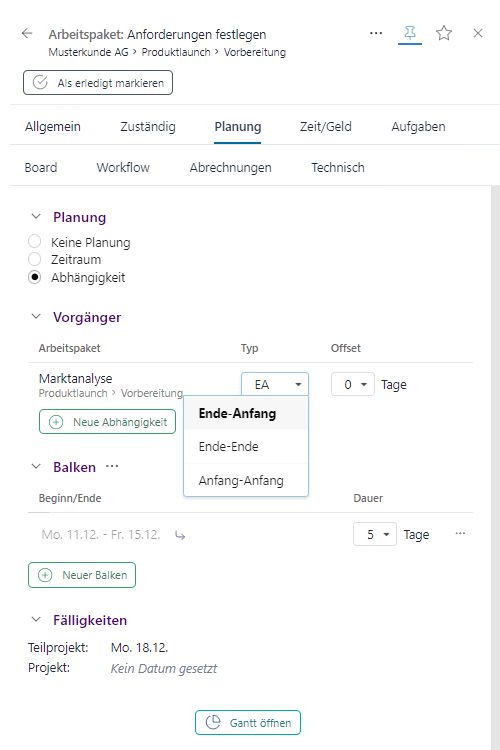Open the three-dot menu on the bar row
The image size is (500, 750).
[x=460, y=534]
